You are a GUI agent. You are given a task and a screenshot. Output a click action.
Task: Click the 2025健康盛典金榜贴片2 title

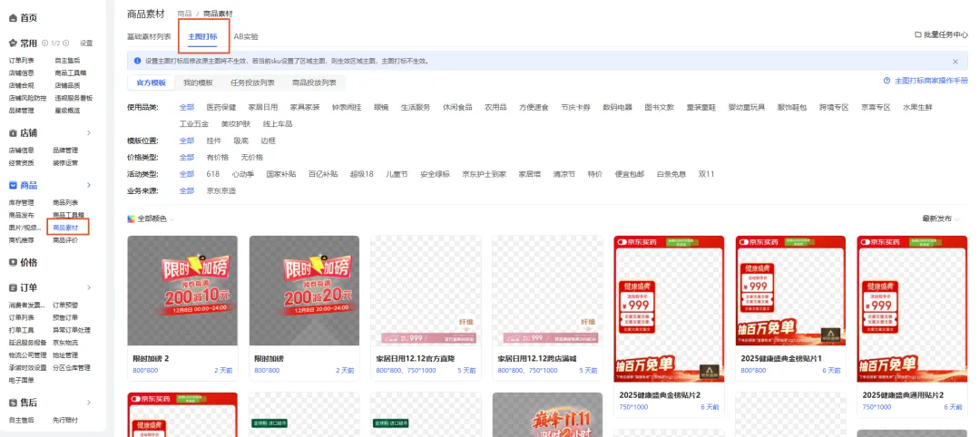660,395
